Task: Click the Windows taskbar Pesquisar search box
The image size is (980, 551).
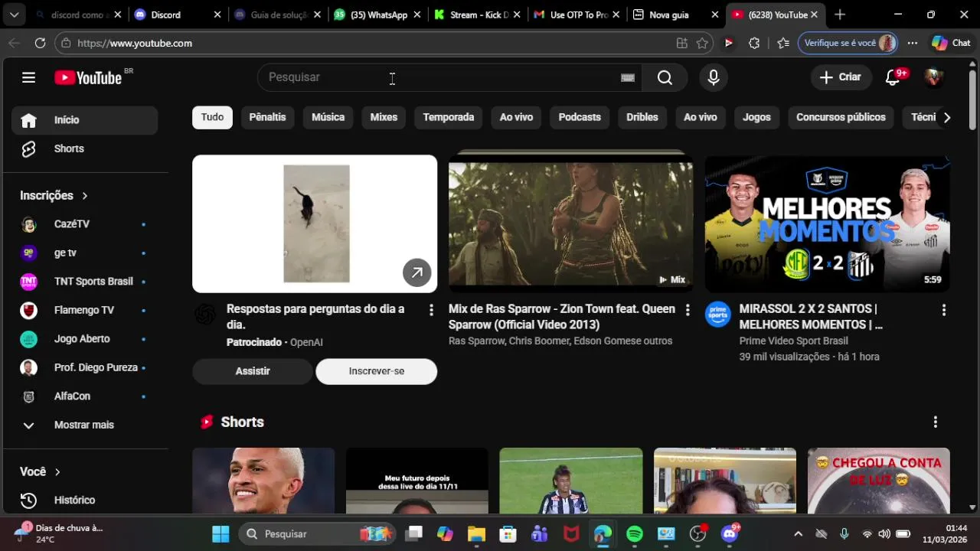Action: [x=318, y=533]
